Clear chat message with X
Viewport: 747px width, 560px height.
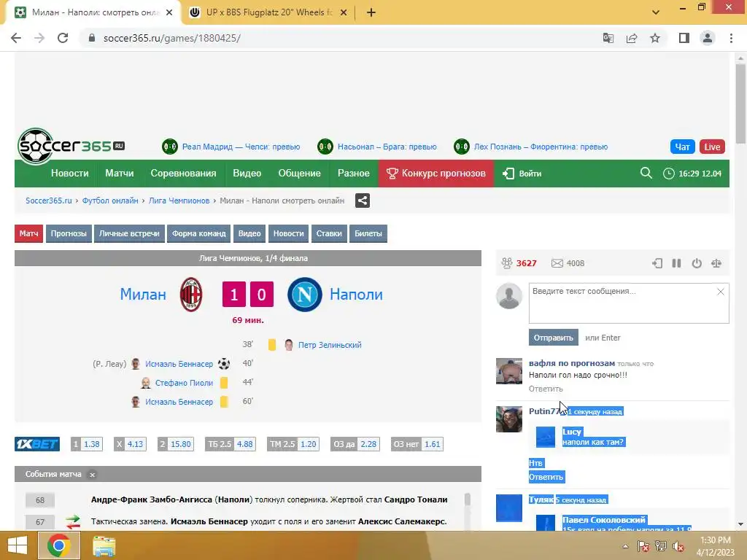pos(720,292)
